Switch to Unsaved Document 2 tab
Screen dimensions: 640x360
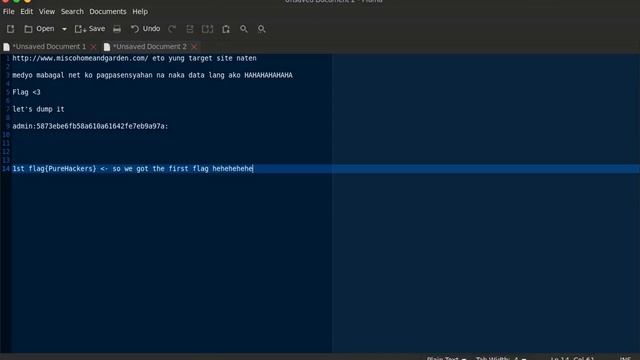point(149,47)
